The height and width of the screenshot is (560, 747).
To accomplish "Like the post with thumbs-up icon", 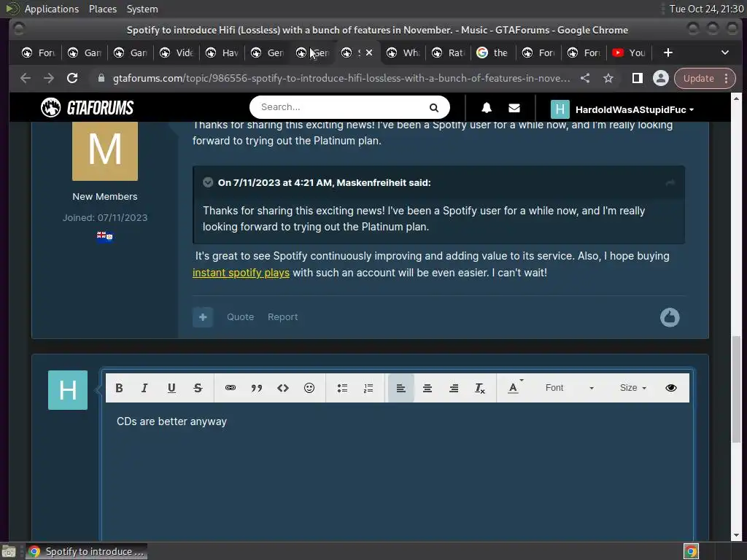I will pos(670,317).
